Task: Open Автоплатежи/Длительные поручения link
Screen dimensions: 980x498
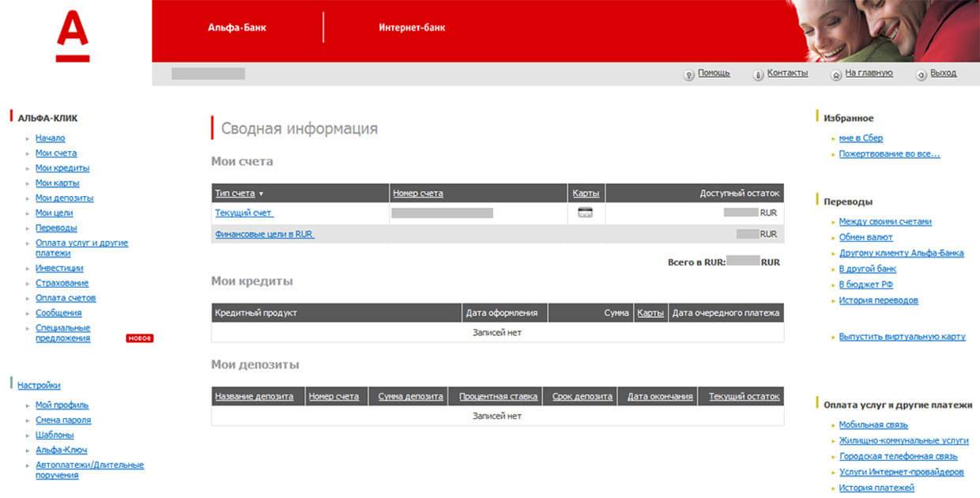Action: 89,470
